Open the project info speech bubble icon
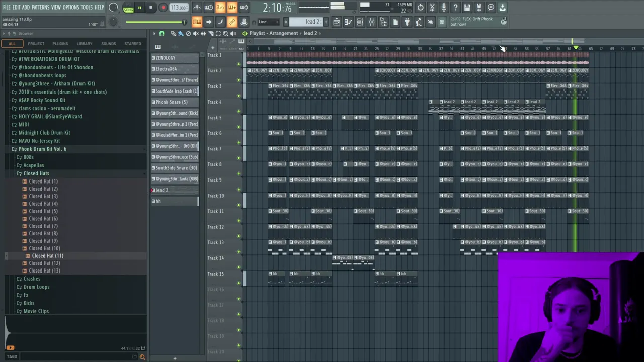The height and width of the screenshot is (362, 644). click(491, 8)
